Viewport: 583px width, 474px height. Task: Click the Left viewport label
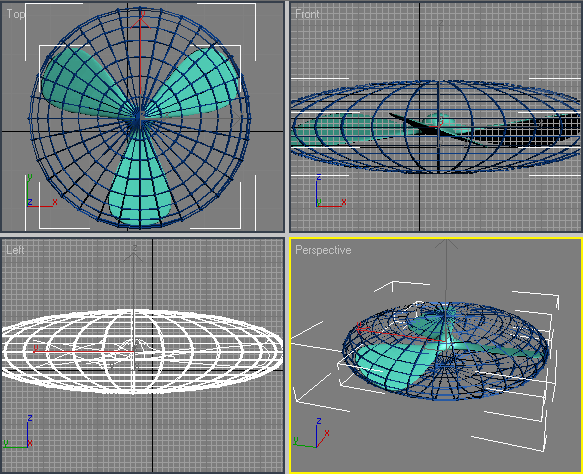[15, 250]
